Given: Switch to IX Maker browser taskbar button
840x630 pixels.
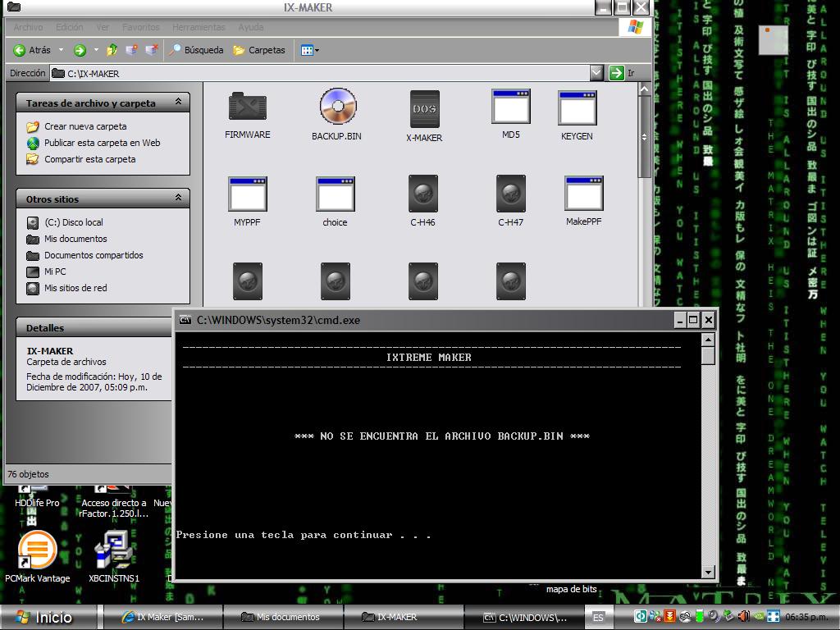Looking at the screenshot, I should pyautogui.click(x=163, y=617).
